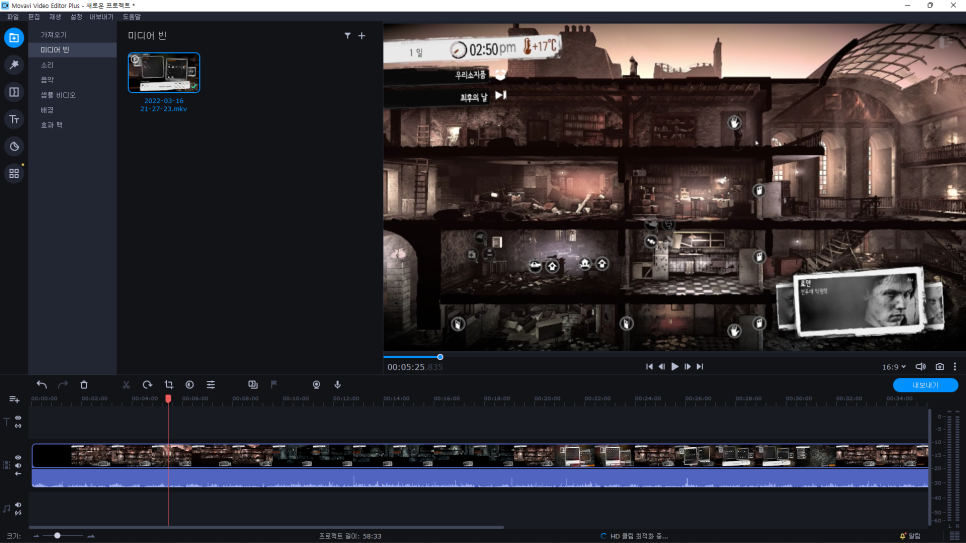Open the more tools grid icon
966x543 pixels.
click(x=14, y=173)
